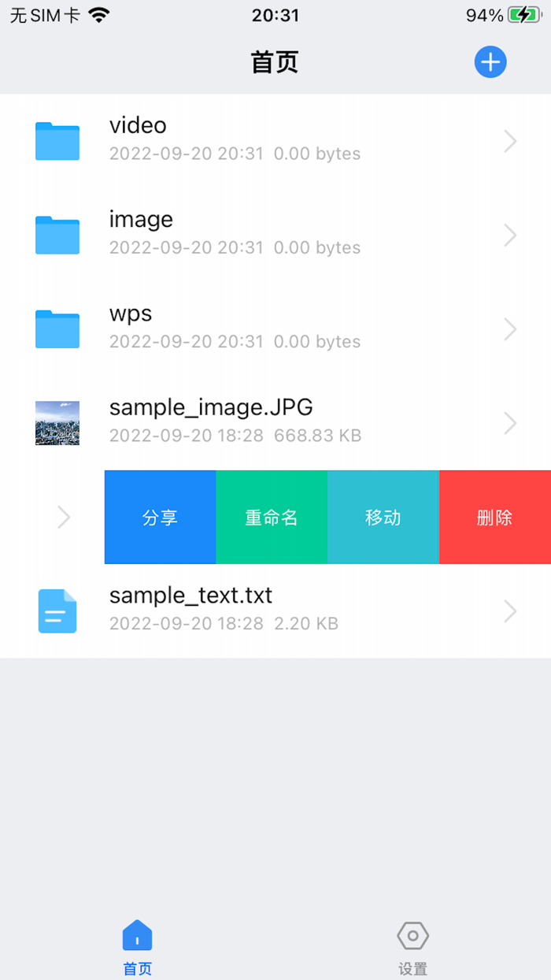Tap the chevron on the swiped row
551x980 pixels.
pos(64,517)
